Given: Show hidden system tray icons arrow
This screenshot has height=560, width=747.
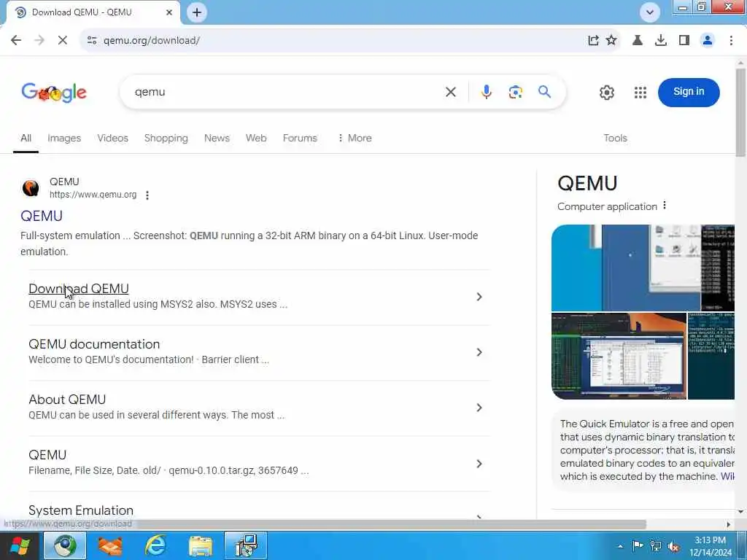Looking at the screenshot, I should pos(620,546).
